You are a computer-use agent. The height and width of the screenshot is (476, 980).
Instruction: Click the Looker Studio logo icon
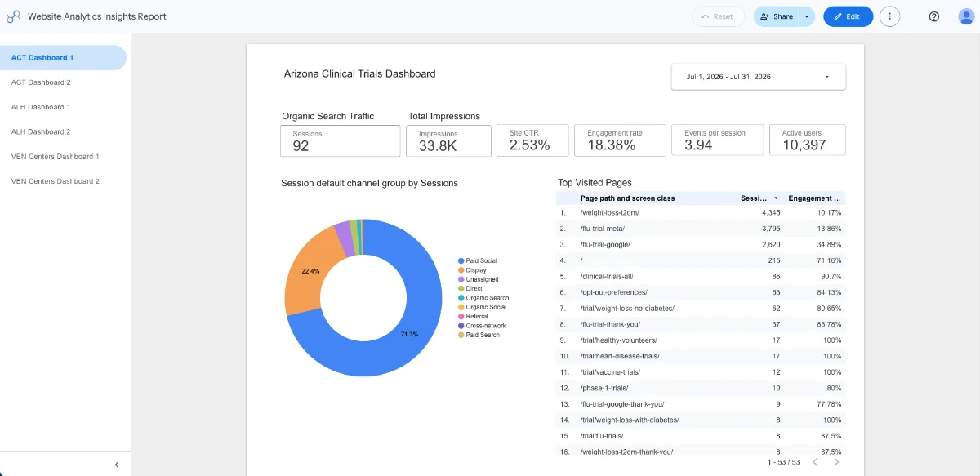click(x=13, y=16)
